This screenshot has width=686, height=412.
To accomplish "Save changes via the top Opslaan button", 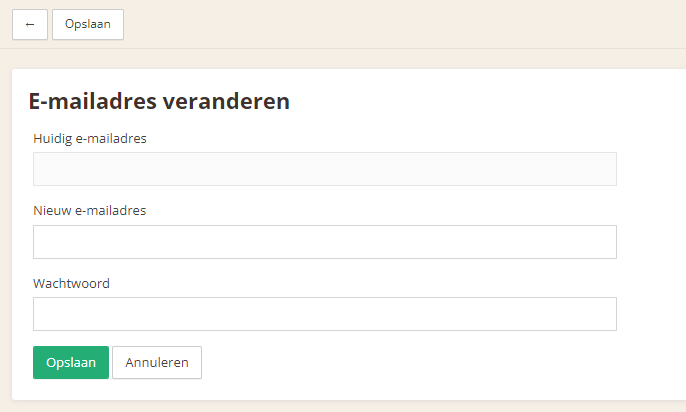I will coord(88,24).
